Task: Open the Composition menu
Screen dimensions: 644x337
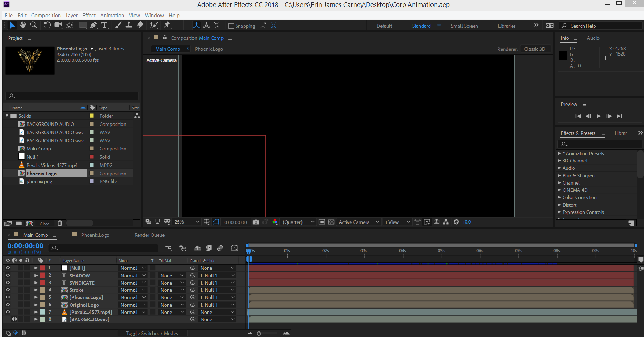Action: pos(46,15)
